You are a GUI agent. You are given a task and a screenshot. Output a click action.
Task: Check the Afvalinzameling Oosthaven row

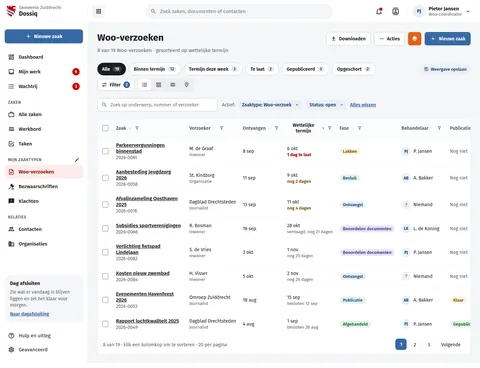[x=105, y=204]
